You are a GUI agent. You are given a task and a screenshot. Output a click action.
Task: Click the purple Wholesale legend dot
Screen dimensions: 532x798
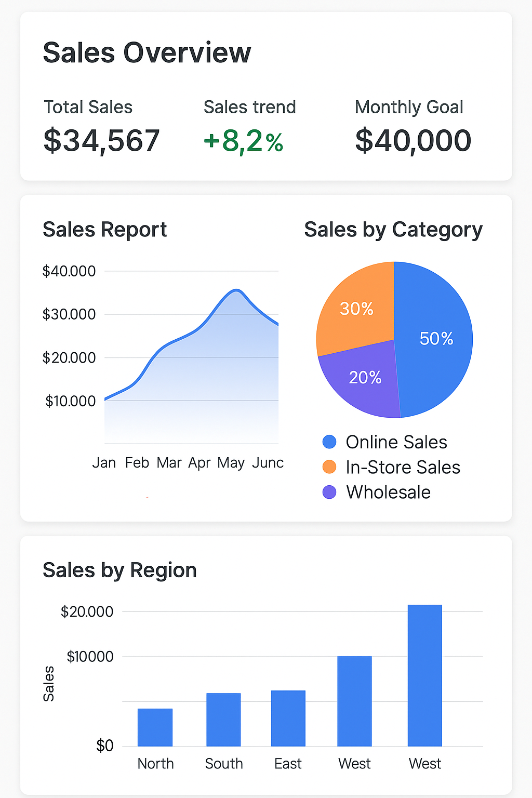(x=329, y=492)
